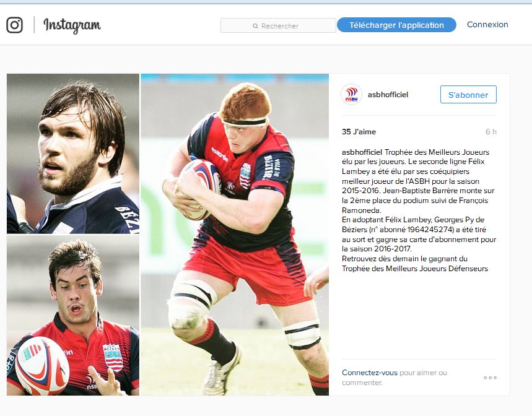The width and height of the screenshot is (532, 416).
Task: Click the S'abonner follow button
Action: [x=468, y=95]
